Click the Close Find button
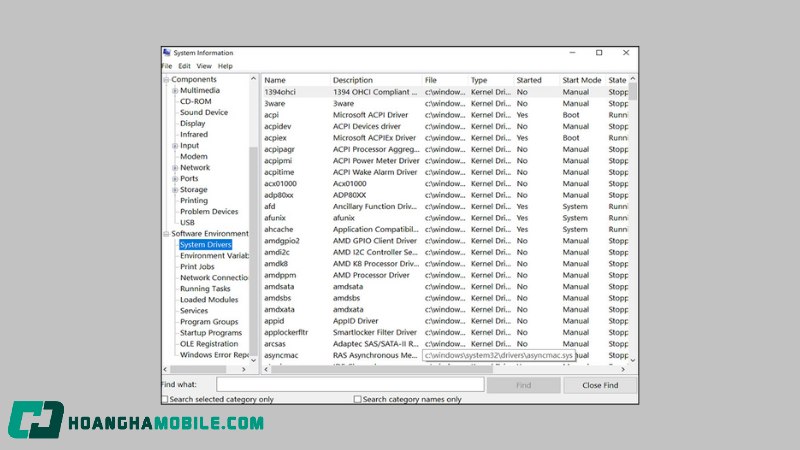This screenshot has width=800, height=450. (x=600, y=385)
